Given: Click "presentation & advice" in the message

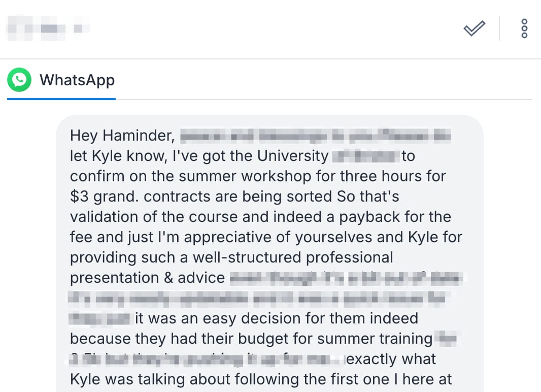Looking at the screenshot, I should (x=147, y=278).
